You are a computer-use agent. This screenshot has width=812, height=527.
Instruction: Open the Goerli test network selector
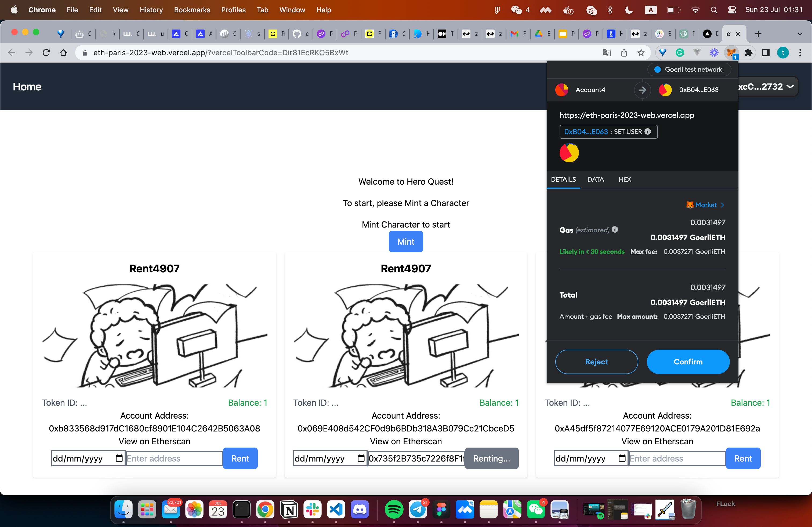tap(689, 69)
